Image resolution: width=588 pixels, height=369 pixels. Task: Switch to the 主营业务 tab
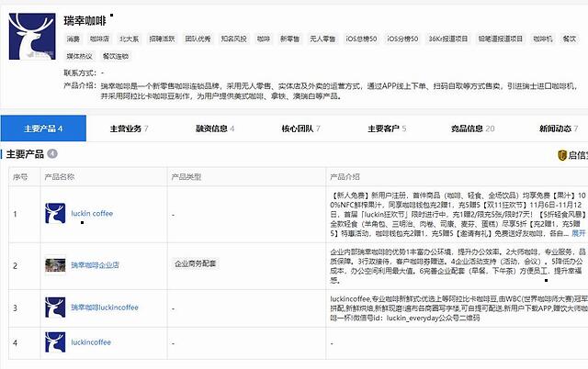pos(129,129)
